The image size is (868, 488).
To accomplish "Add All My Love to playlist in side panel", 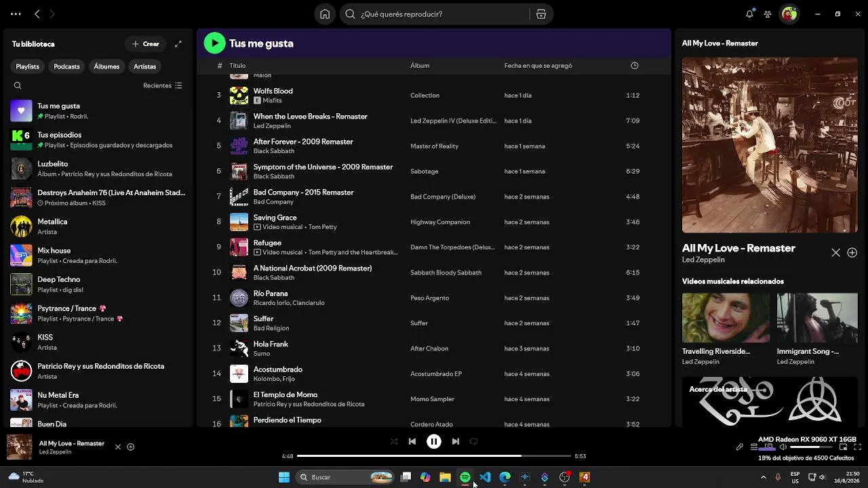I will (x=852, y=253).
